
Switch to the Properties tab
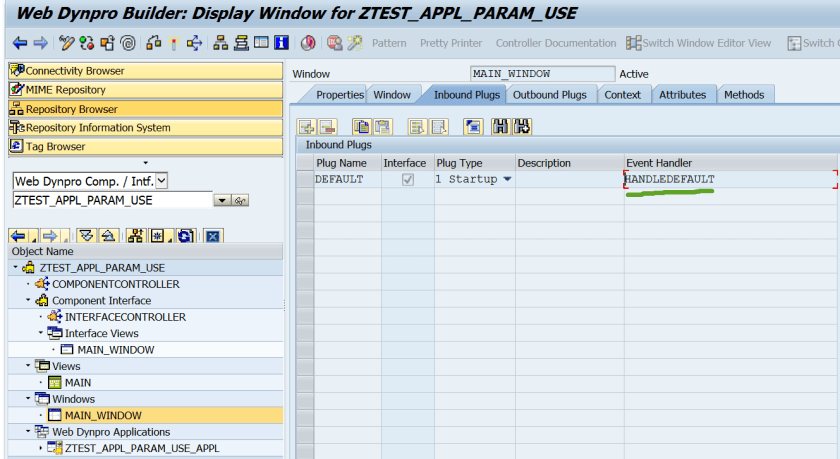[x=340, y=95]
